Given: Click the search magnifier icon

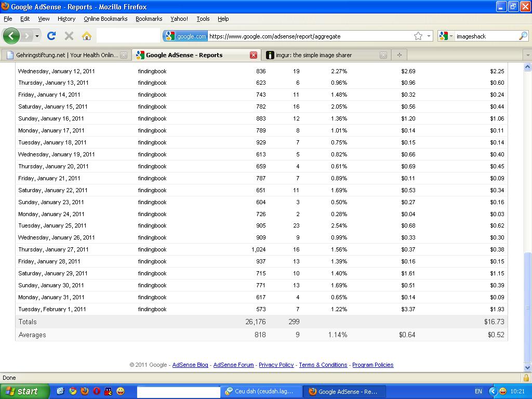Looking at the screenshot, I should coord(523,36).
